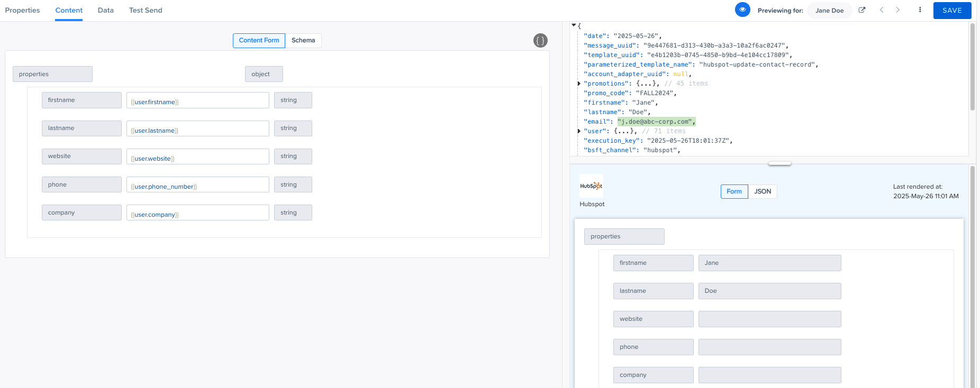Viewport: 980px width, 388px height.
Task: Open the Data tab
Action: point(106,11)
